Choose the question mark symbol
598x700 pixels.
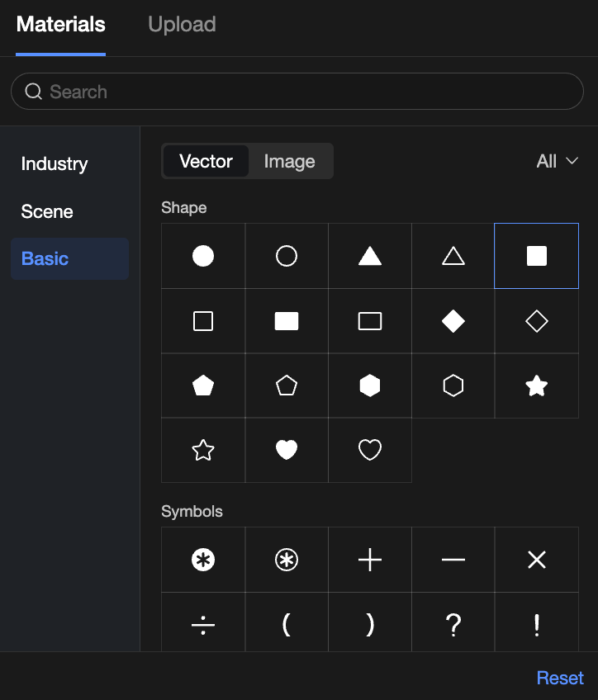coord(453,625)
